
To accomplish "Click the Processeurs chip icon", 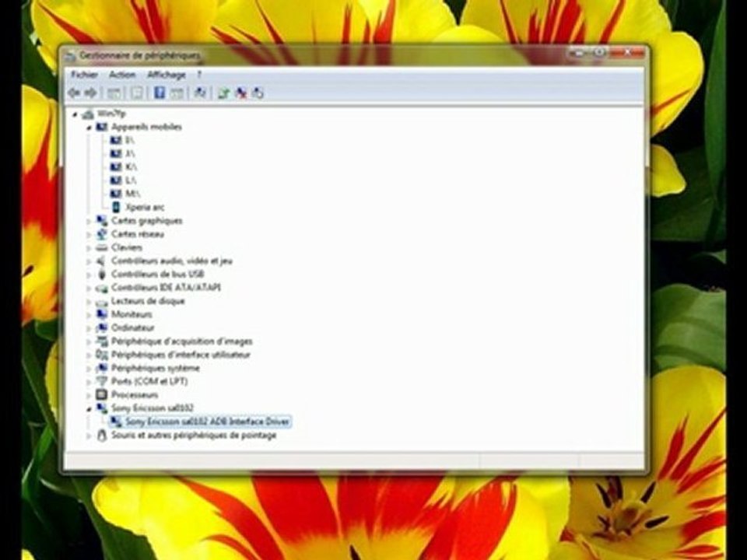I will pyautogui.click(x=101, y=395).
